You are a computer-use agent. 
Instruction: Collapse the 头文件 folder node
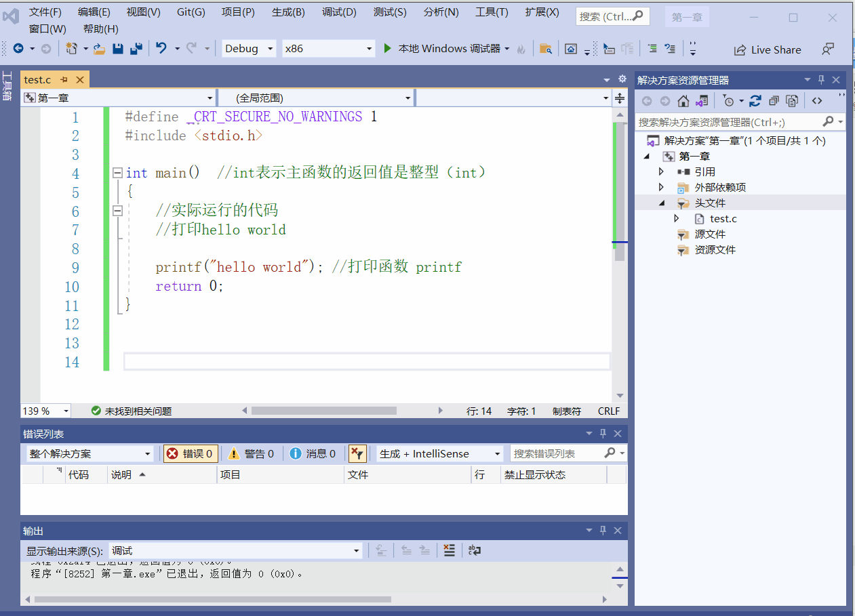662,203
